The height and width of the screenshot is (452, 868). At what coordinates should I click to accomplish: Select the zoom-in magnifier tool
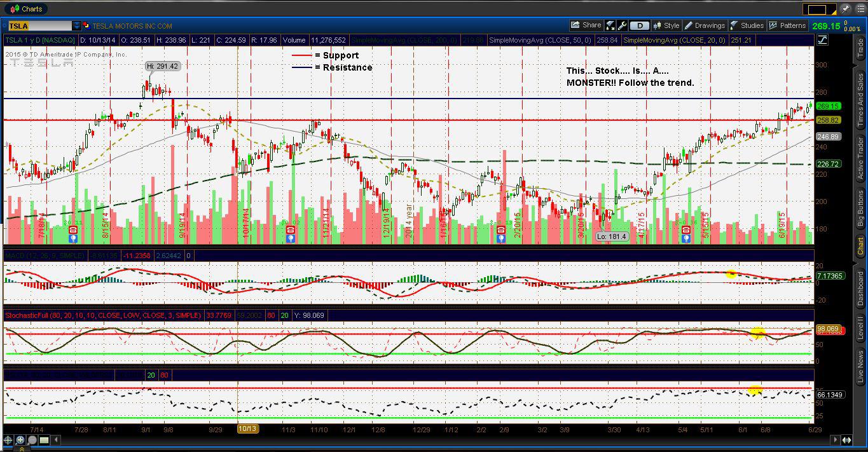(20, 439)
